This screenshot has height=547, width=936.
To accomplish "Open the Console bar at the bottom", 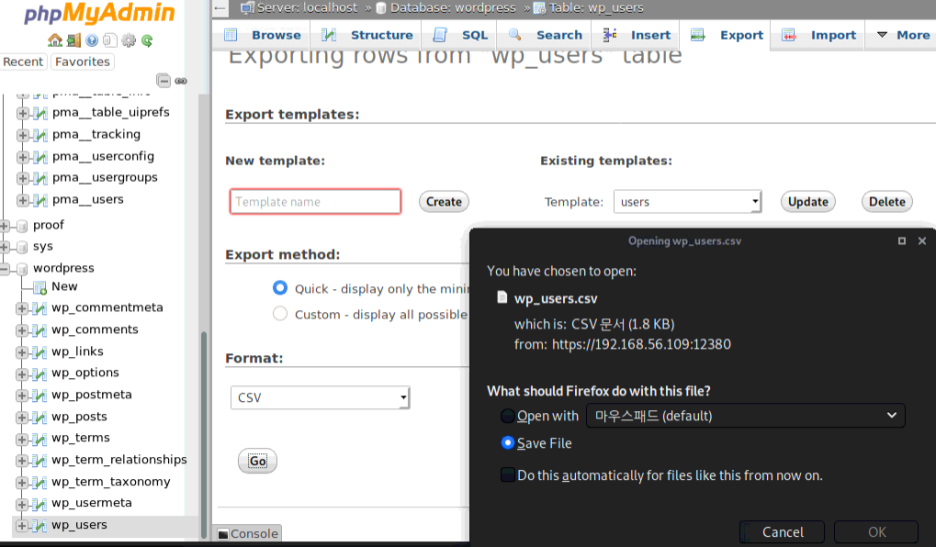I will click(248, 534).
